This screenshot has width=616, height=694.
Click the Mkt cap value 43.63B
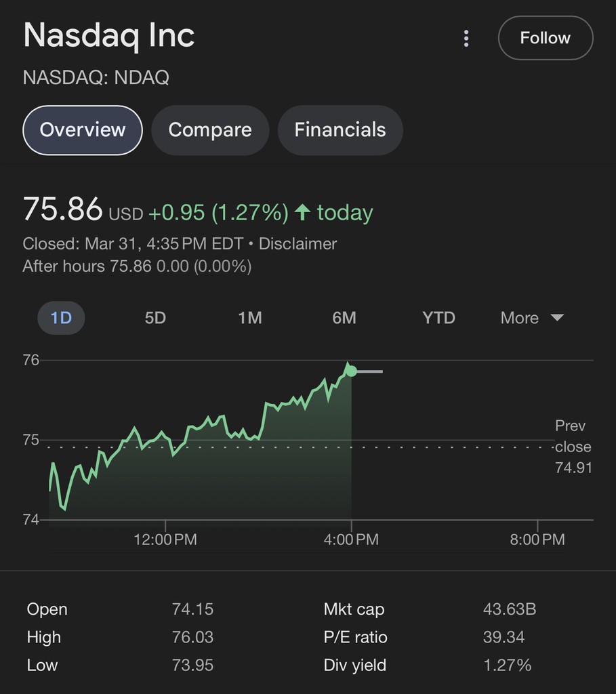tap(509, 609)
